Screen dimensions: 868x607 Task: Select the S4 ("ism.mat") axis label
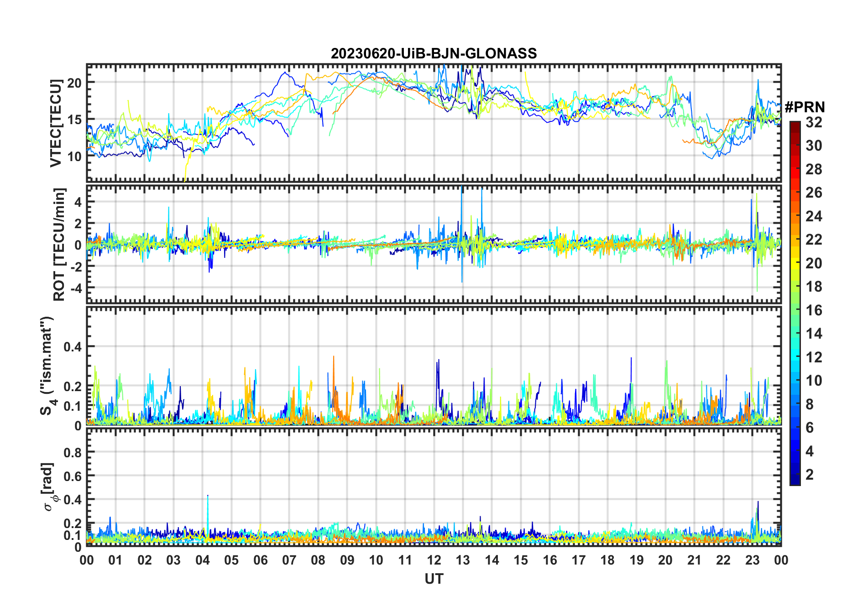(x=47, y=366)
